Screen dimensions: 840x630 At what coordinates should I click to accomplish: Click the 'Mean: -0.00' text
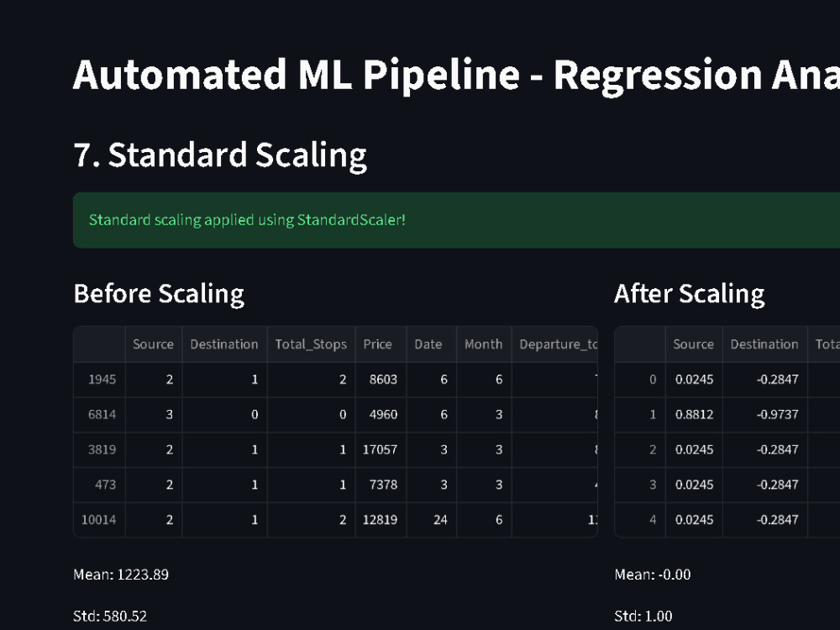653,575
